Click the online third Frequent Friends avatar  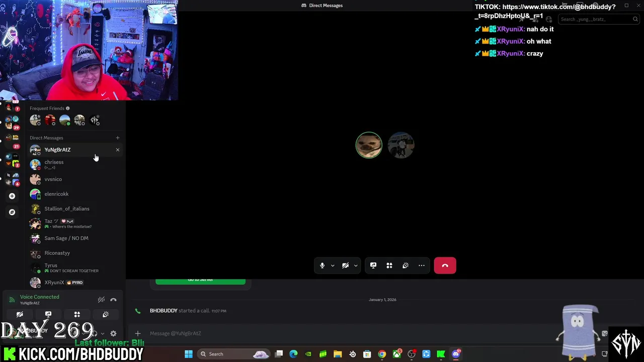tap(65, 120)
